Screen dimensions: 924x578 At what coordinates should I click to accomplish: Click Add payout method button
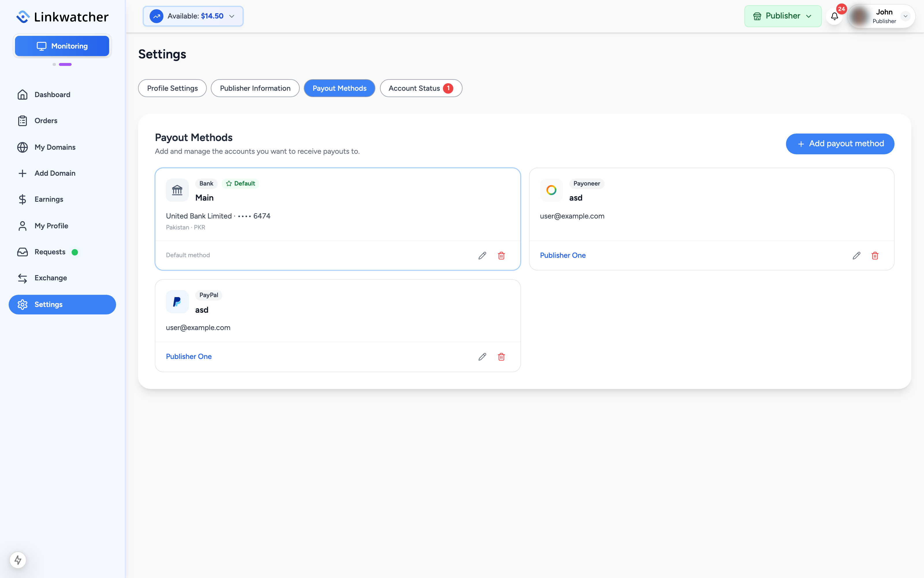coord(840,144)
